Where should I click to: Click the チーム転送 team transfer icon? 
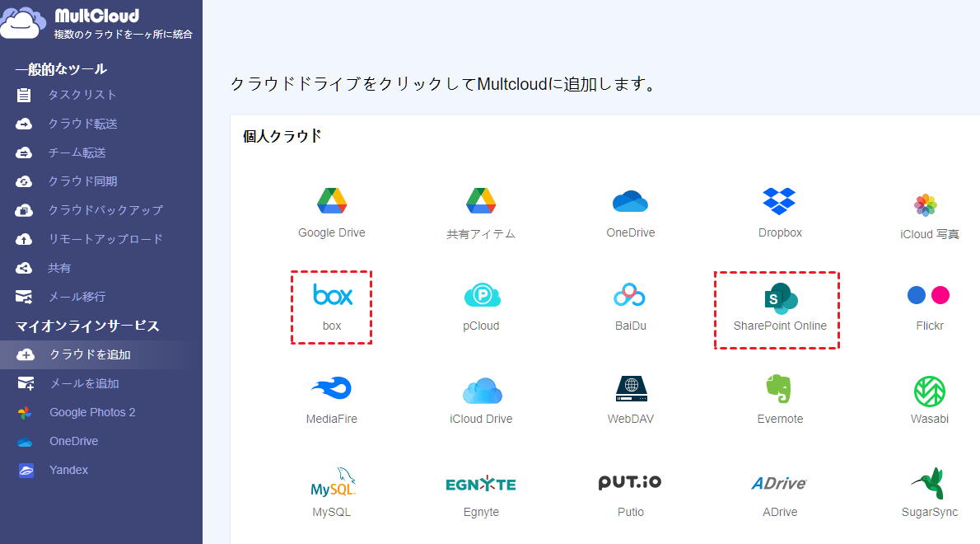click(x=24, y=152)
